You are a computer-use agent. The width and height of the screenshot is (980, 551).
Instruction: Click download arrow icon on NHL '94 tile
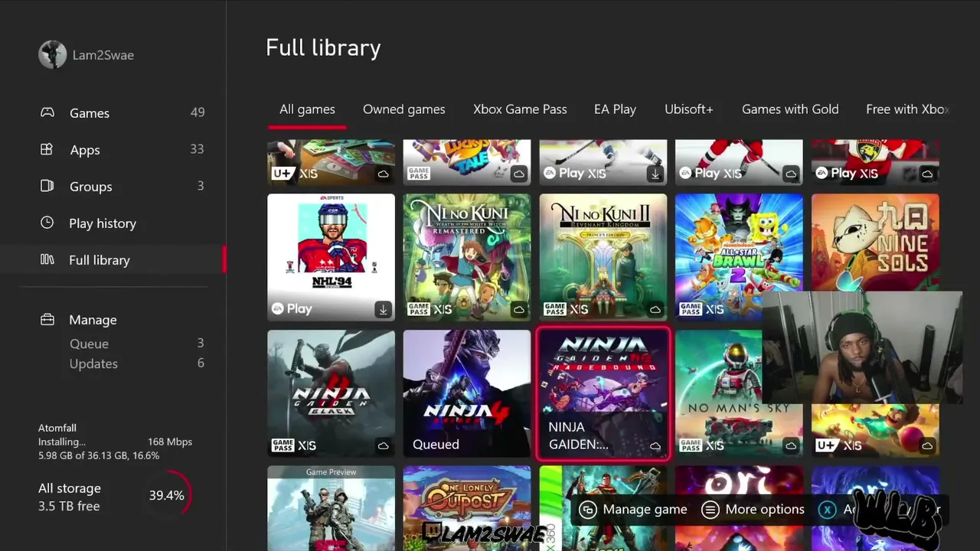point(383,309)
